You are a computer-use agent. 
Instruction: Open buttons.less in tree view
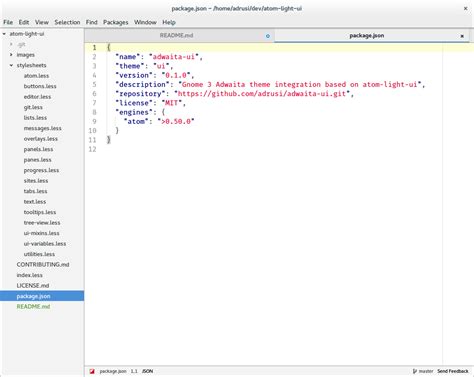tap(40, 86)
